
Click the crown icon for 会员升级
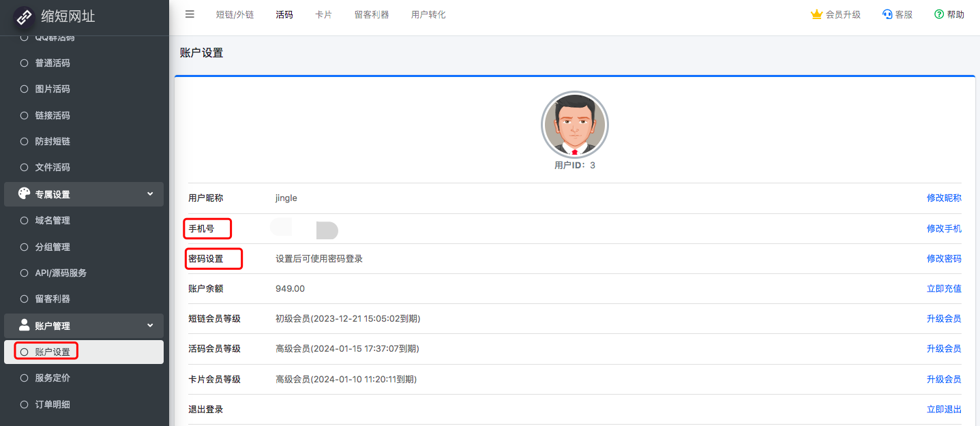(816, 14)
